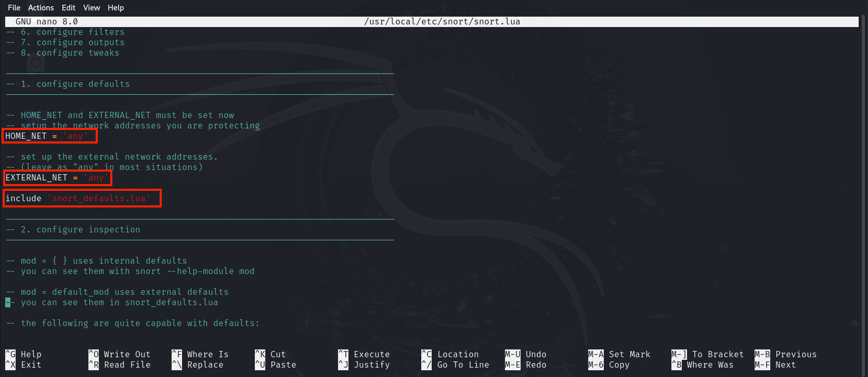Open the Help menu
This screenshot has height=377, width=868.
[x=115, y=8]
